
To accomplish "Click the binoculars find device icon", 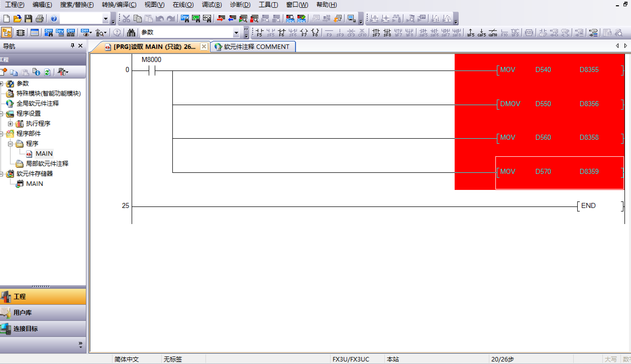I will coord(131,33).
